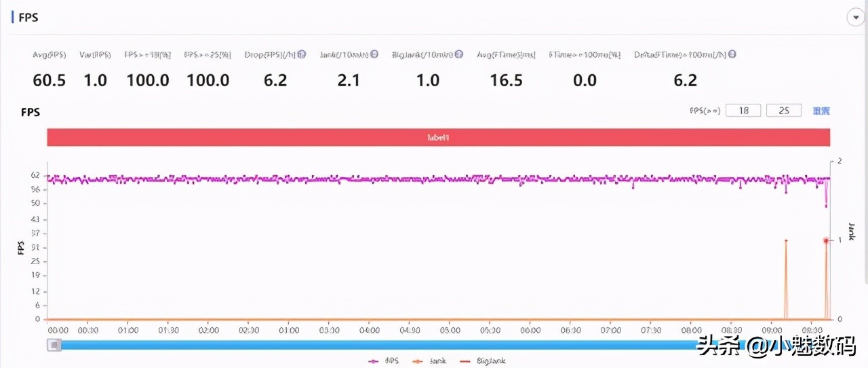The width and height of the screenshot is (868, 368).
Task: Click the orange jank spike peak near 09:00
Action: click(785, 240)
